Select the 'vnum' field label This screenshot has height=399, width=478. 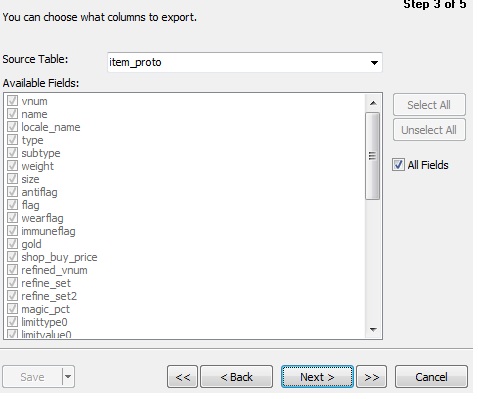34,101
